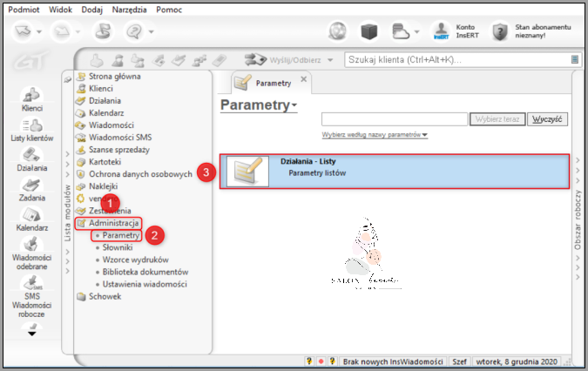Click the forward navigation arrow icon
Image resolution: width=588 pixels, height=371 pixels.
61,31
